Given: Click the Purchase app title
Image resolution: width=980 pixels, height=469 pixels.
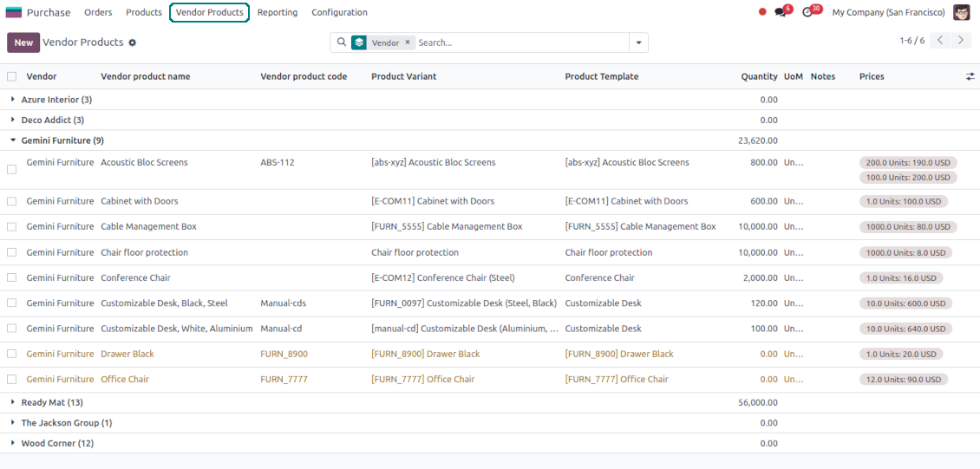Looking at the screenshot, I should [49, 12].
